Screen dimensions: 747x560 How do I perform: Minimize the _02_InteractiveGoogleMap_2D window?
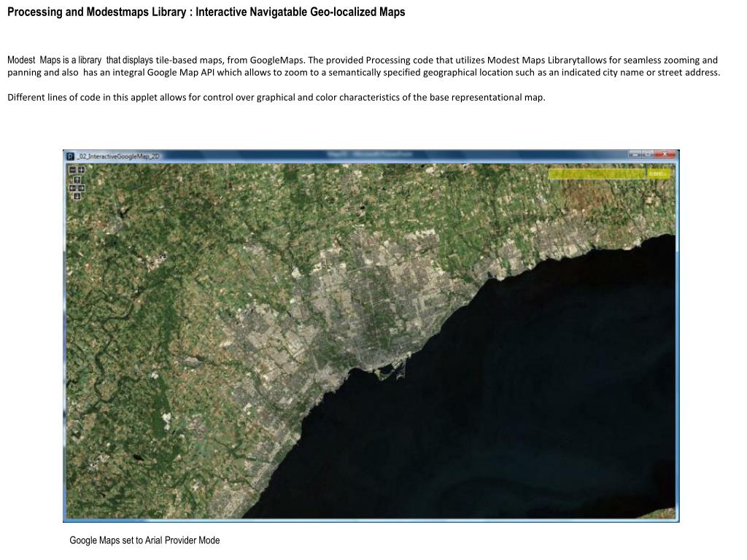[635, 155]
